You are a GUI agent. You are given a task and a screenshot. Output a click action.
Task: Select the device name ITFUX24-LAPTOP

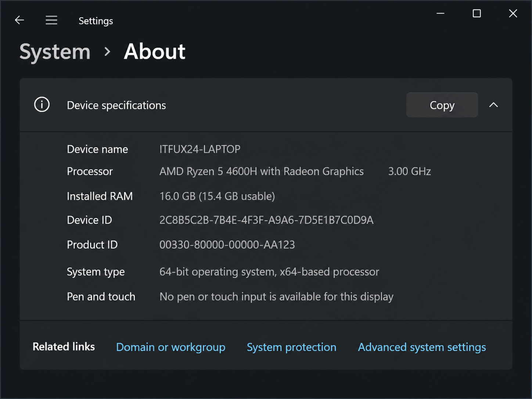(200, 149)
